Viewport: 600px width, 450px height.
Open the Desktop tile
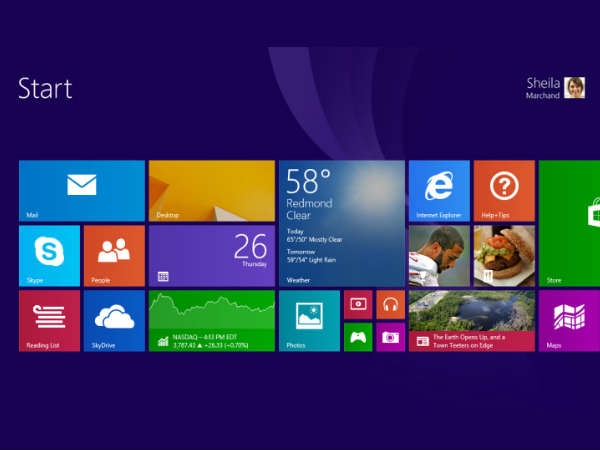[x=212, y=191]
